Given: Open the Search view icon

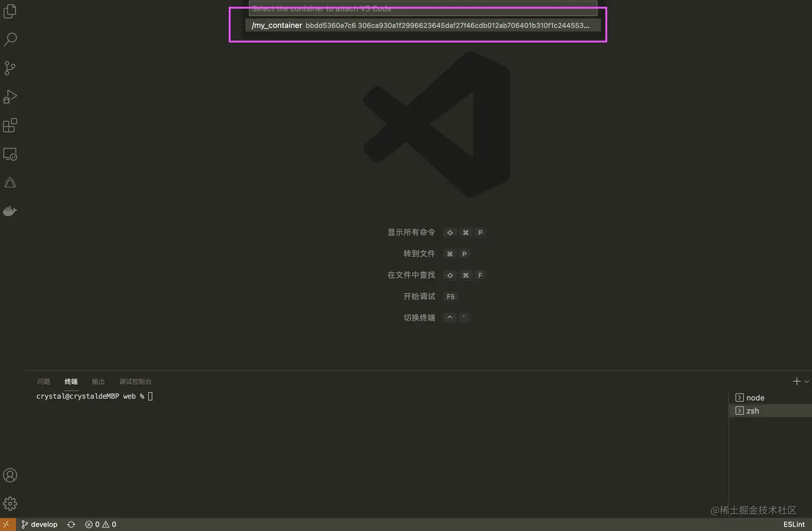Looking at the screenshot, I should pyautogui.click(x=10, y=39).
